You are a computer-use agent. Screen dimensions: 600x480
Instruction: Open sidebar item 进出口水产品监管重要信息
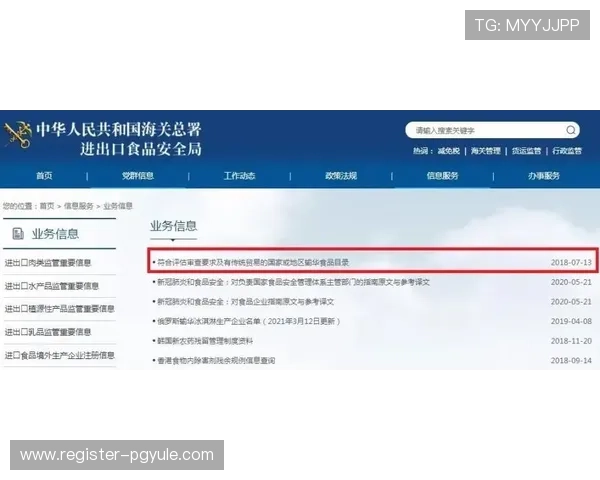pyautogui.click(x=52, y=286)
